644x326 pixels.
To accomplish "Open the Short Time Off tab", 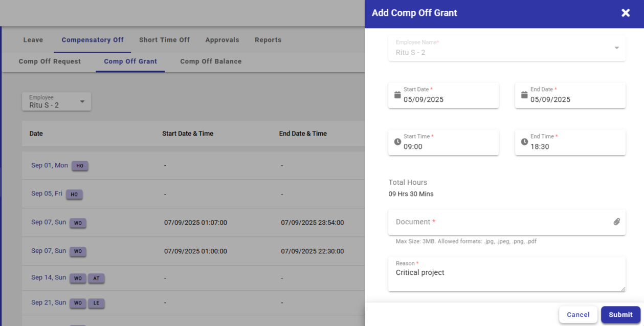I will click(164, 40).
